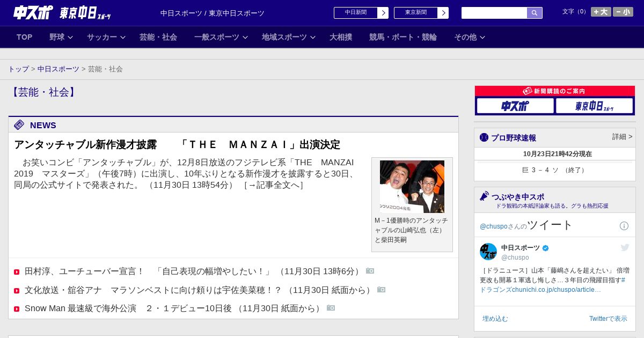The image size is (644, 338).
Task: Click the search magnifier button
Action: pyautogui.click(x=535, y=13)
